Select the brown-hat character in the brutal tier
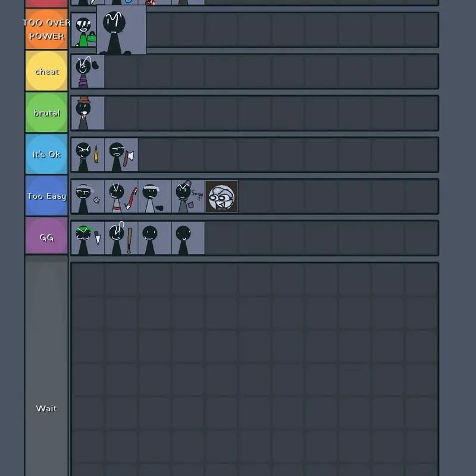476x476 pixels. point(87,113)
